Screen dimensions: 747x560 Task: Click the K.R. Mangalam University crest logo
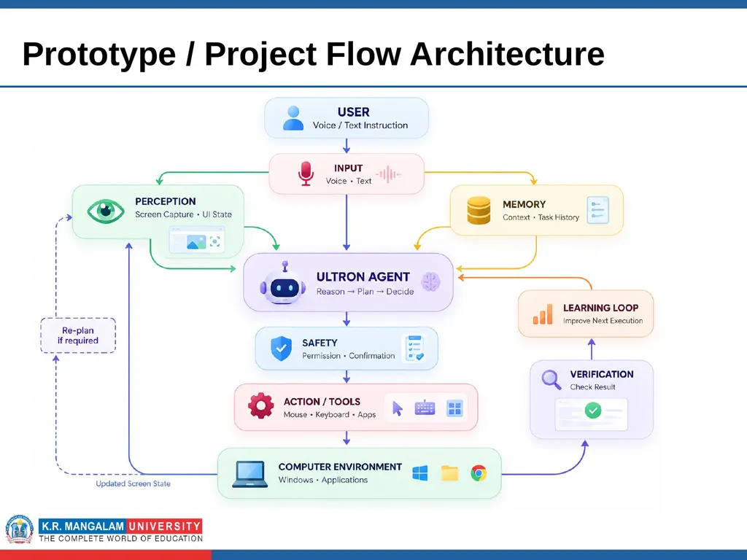click(19, 530)
